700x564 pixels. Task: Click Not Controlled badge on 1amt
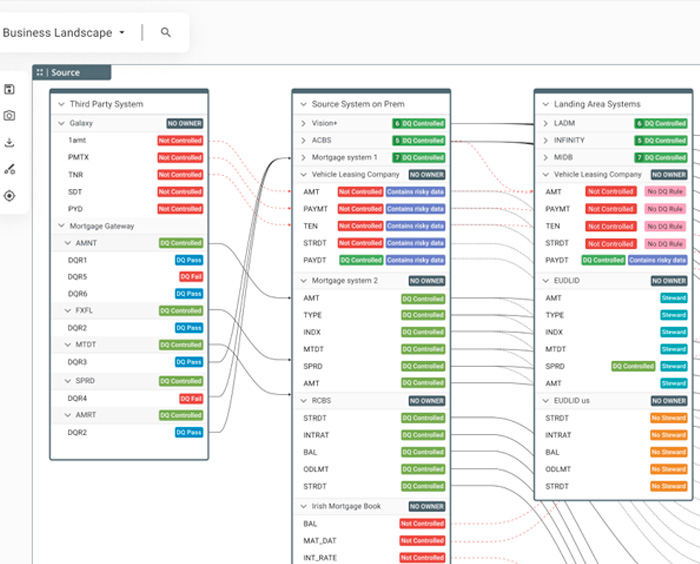(x=180, y=141)
